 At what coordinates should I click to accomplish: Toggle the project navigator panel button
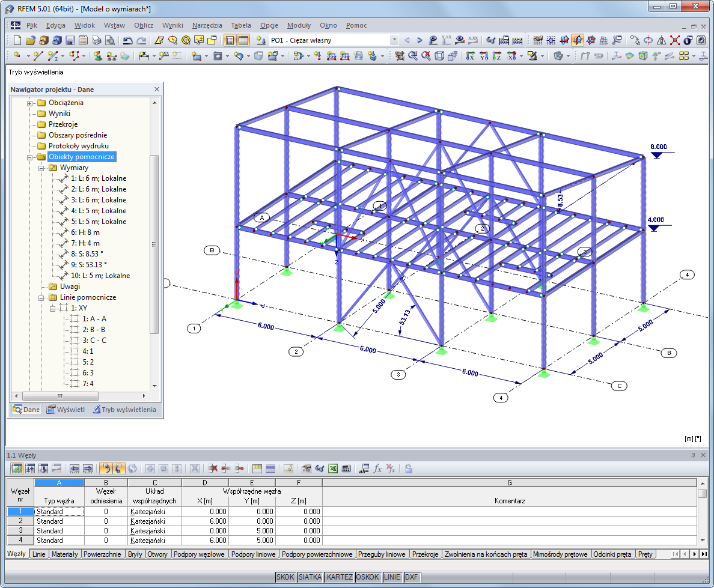coord(230,40)
